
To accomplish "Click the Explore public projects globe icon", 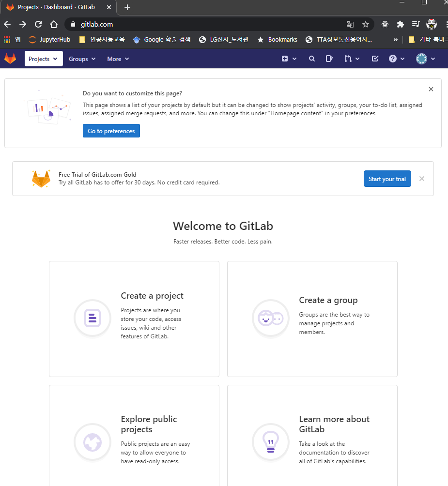I will (93, 442).
